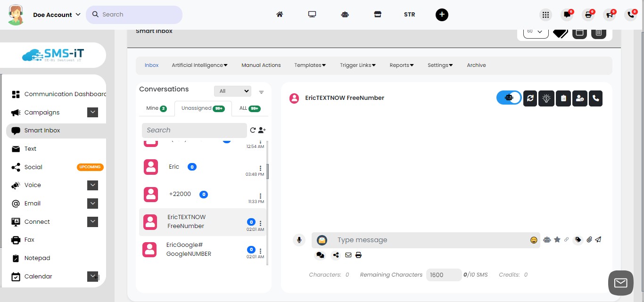This screenshot has height=302, width=644.
Task: Start a call with the phone icon
Action: [595, 98]
